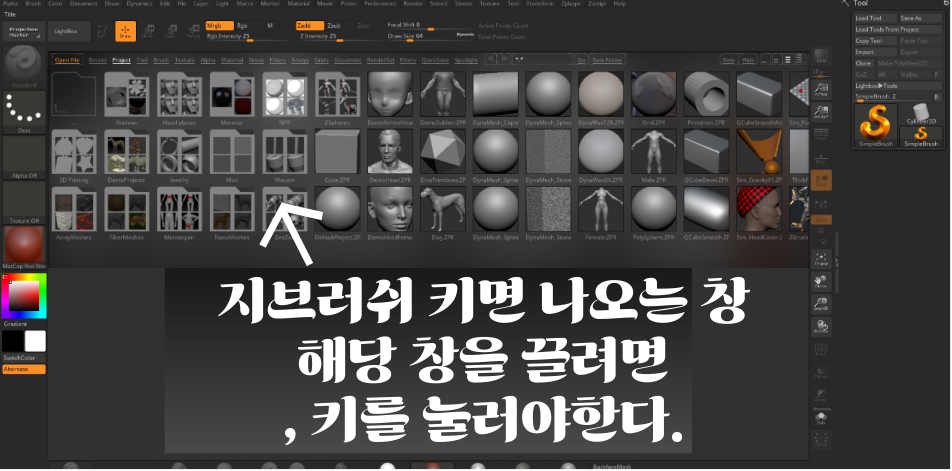Click the Move view navigation icon
The height and width of the screenshot is (471, 952).
821,282
